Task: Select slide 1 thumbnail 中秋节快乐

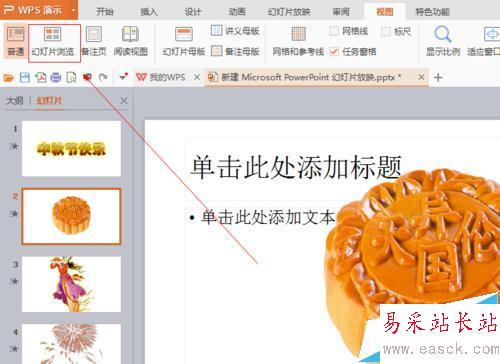Action: coord(71,149)
